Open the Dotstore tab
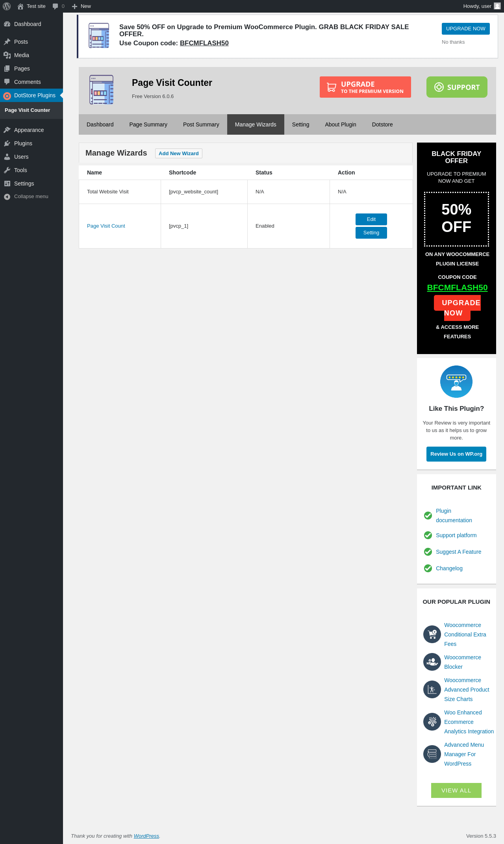This screenshot has height=844, width=504. point(382,124)
